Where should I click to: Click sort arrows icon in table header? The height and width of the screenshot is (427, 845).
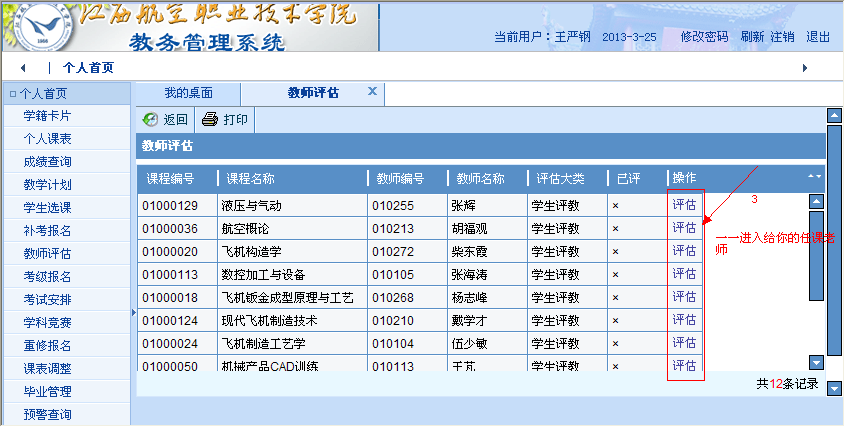click(815, 177)
